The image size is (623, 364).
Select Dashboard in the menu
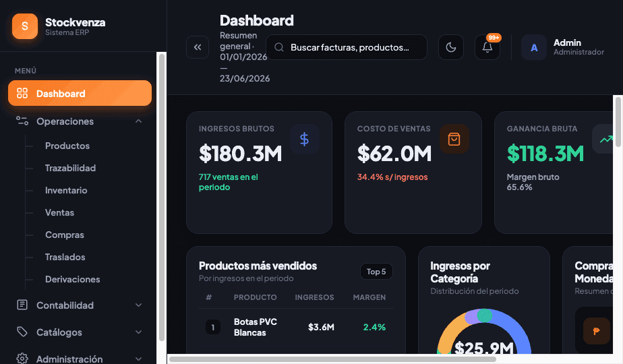80,94
